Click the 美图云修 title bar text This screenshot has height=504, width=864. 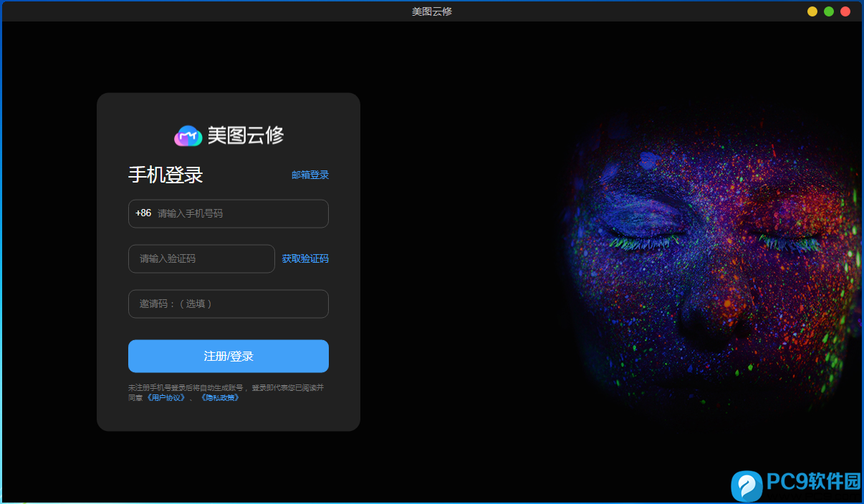click(432, 11)
